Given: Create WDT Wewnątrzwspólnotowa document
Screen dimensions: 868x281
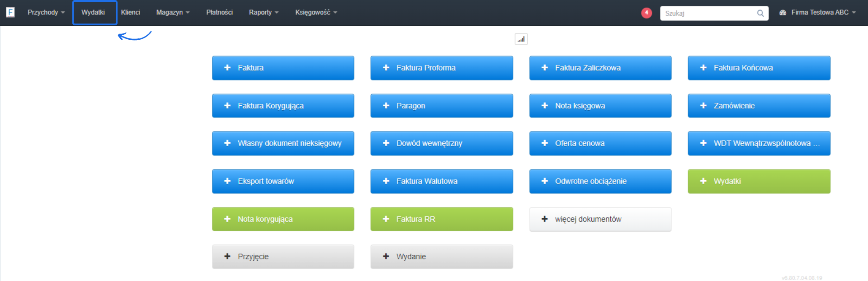Looking at the screenshot, I should coord(759,143).
